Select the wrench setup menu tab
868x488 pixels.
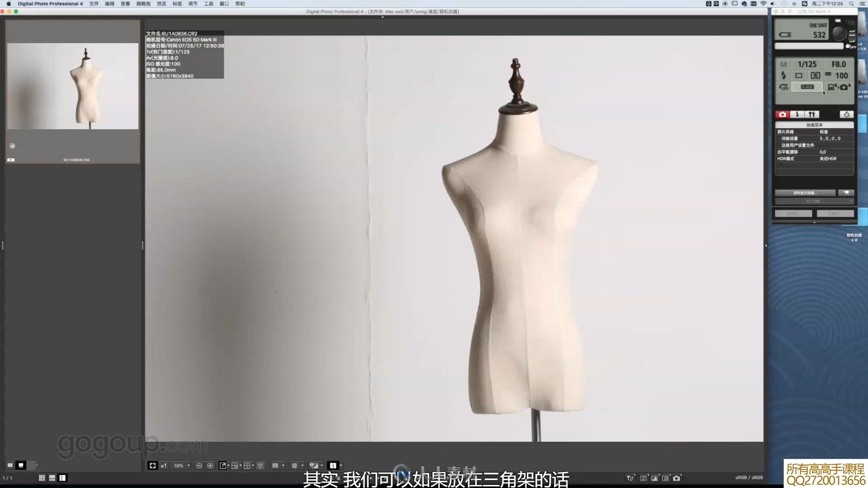pyautogui.click(x=812, y=114)
